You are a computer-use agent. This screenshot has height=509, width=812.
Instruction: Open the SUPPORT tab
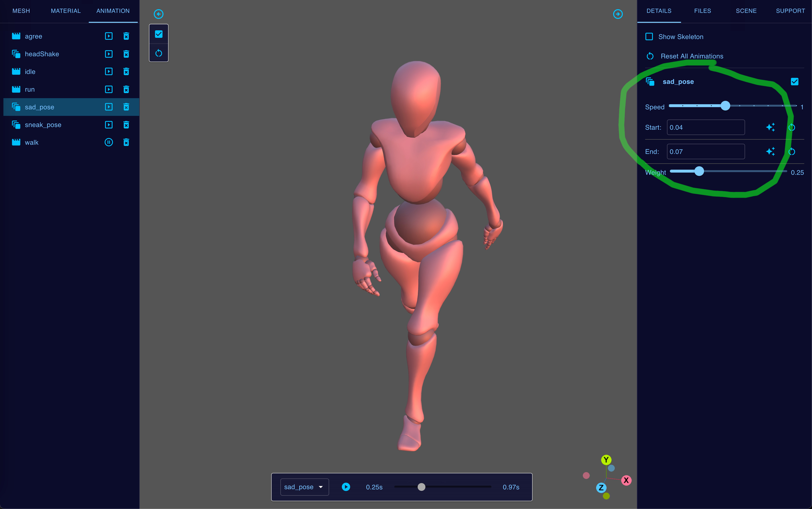[x=790, y=11]
